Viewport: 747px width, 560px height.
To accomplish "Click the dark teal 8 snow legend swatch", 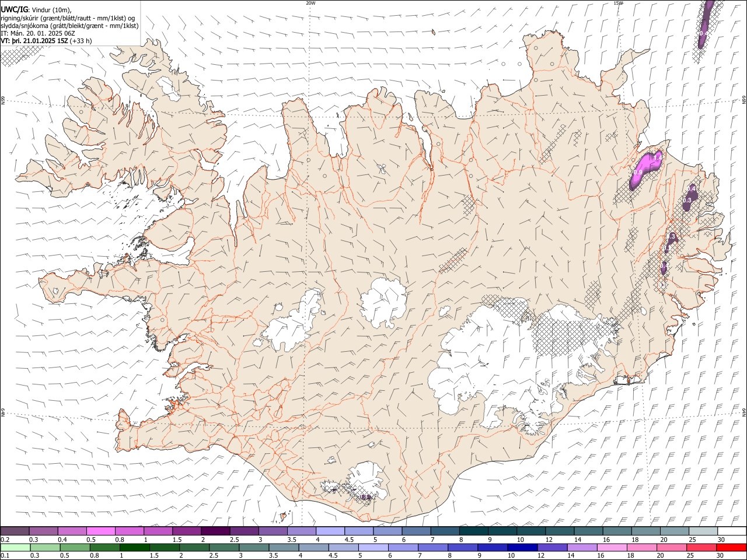I will [x=473, y=531].
